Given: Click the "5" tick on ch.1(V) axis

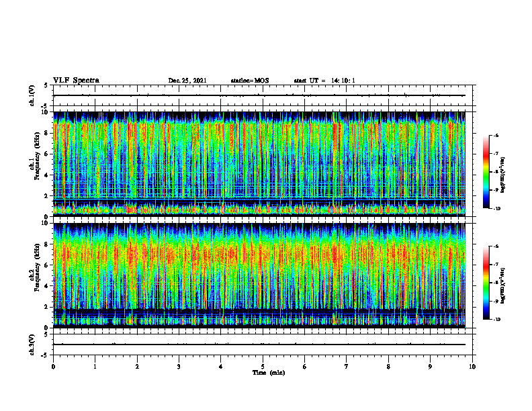Looking at the screenshot, I should click(46, 85).
